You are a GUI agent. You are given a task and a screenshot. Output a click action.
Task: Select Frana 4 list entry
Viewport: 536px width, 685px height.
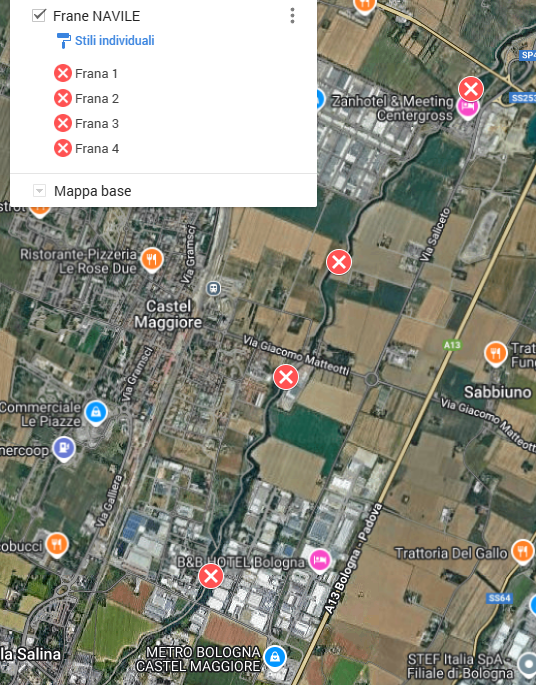point(86,149)
